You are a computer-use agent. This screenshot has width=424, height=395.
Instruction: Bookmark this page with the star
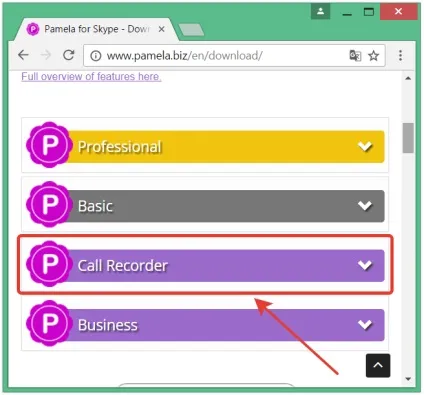coord(374,56)
